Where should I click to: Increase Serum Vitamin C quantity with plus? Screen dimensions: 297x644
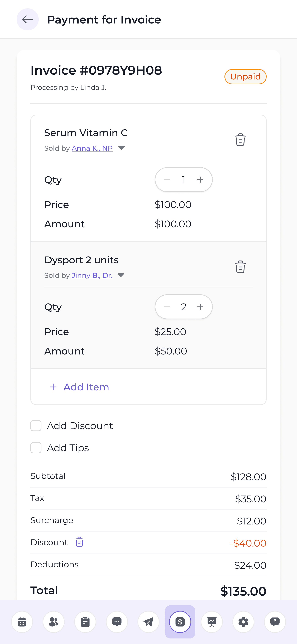click(200, 179)
